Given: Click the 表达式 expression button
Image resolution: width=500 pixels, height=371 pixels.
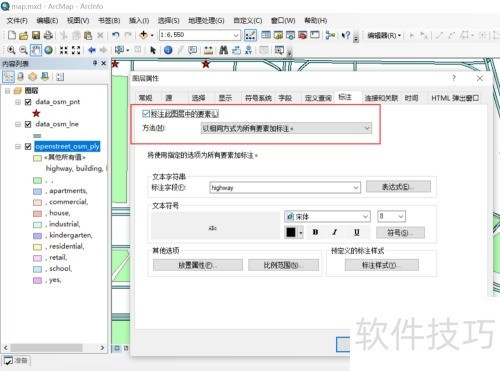Looking at the screenshot, I should click(398, 187).
